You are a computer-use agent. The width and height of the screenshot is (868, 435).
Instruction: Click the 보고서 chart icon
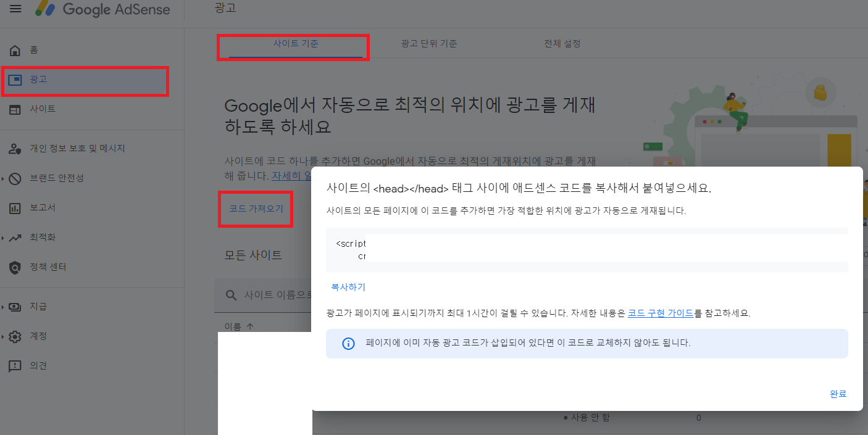point(15,208)
